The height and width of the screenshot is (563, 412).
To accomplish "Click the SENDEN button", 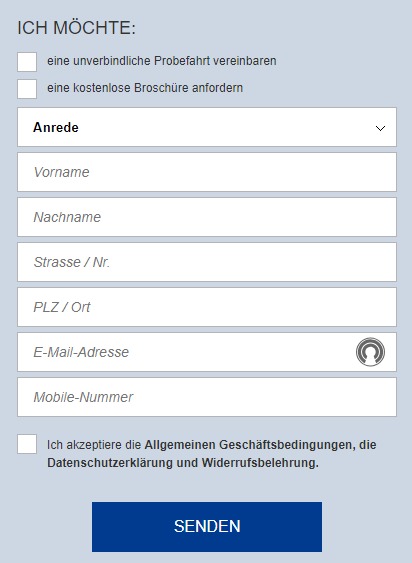I will point(207,527).
